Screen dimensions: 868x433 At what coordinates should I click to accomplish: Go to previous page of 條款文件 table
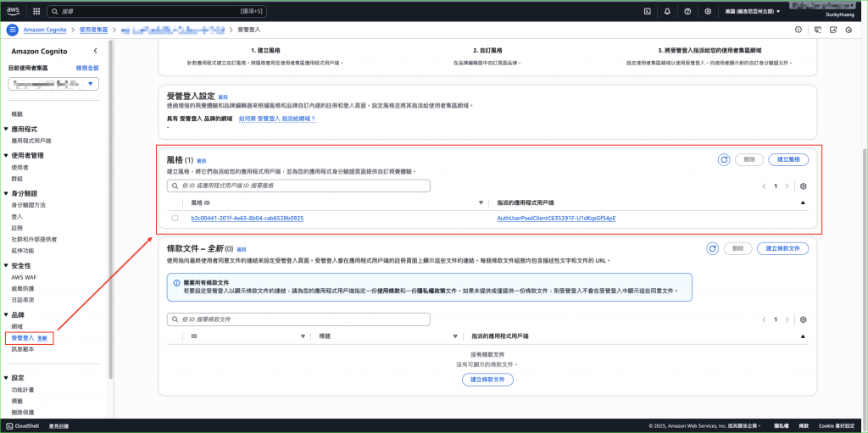[765, 319]
